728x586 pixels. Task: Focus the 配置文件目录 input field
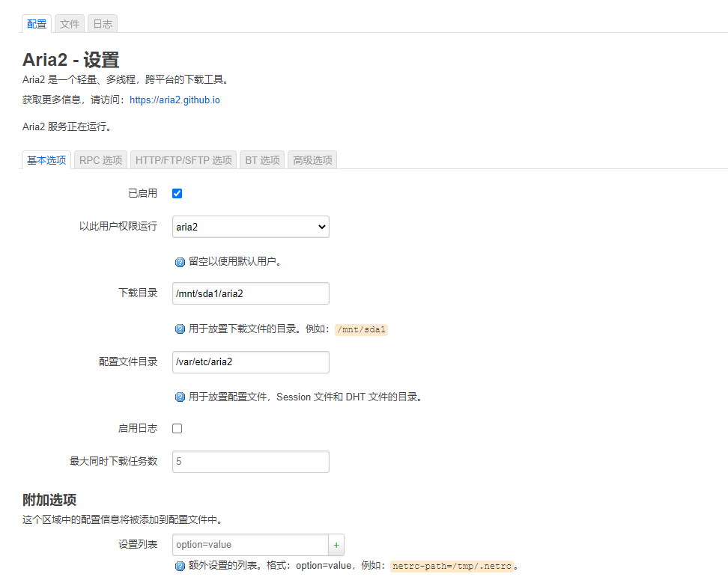[x=251, y=362]
